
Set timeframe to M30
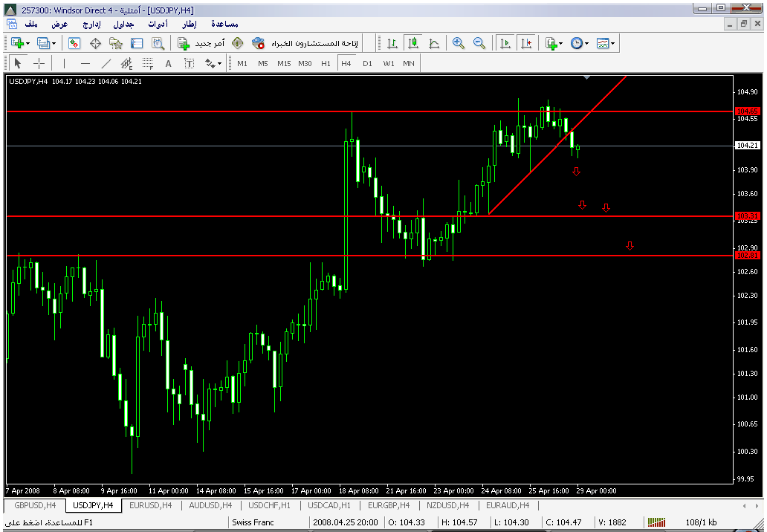305,64
